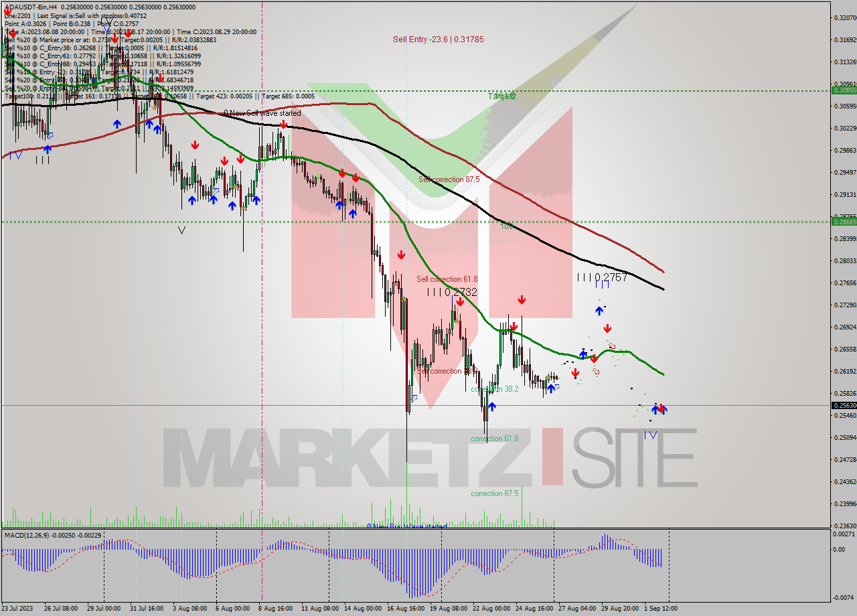Click the red sell arrow above 0.2757 wave
The width and height of the screenshot is (857, 616).
pos(607,328)
